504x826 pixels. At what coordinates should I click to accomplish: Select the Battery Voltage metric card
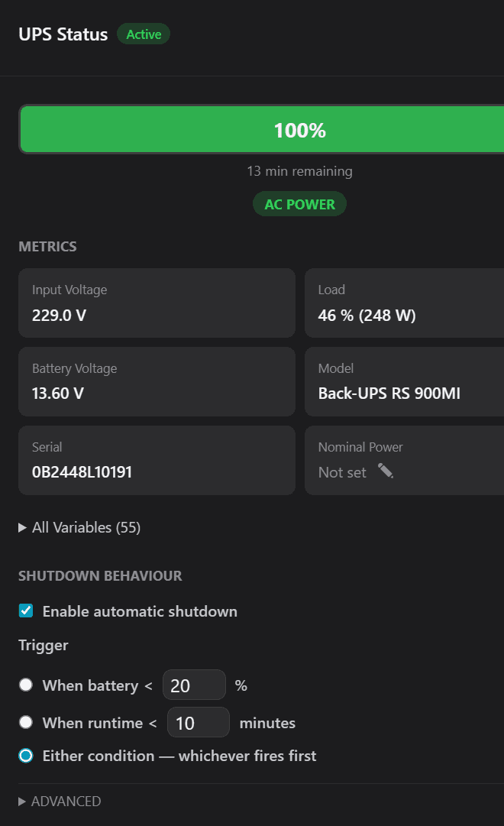[157, 381]
